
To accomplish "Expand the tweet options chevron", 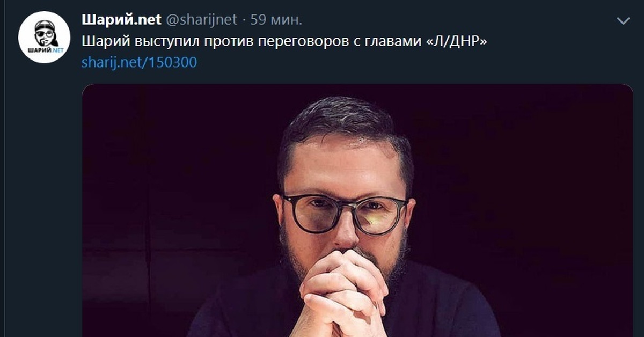I will click(624, 21).
